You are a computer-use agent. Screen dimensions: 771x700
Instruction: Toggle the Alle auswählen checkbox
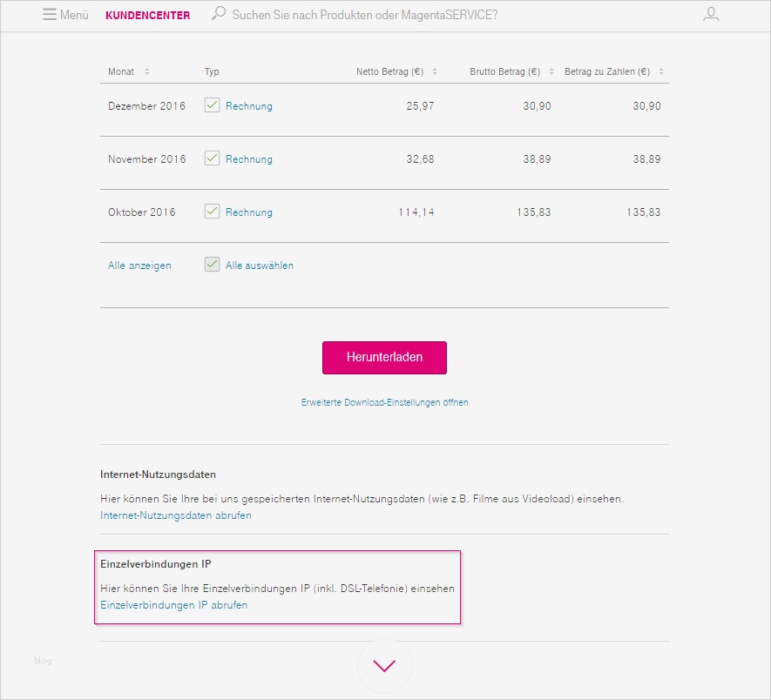[x=212, y=265]
